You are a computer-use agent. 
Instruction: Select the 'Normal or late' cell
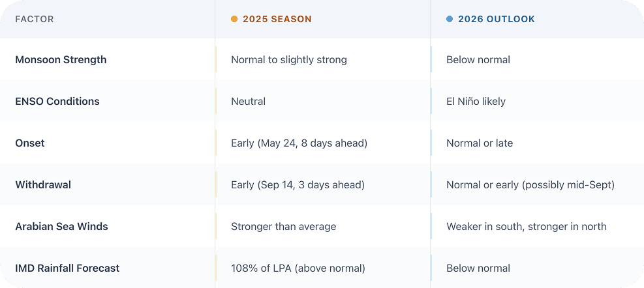click(480, 143)
